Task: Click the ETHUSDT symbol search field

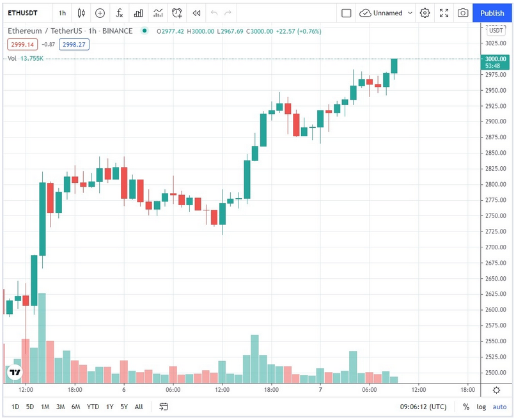Action: (x=25, y=13)
